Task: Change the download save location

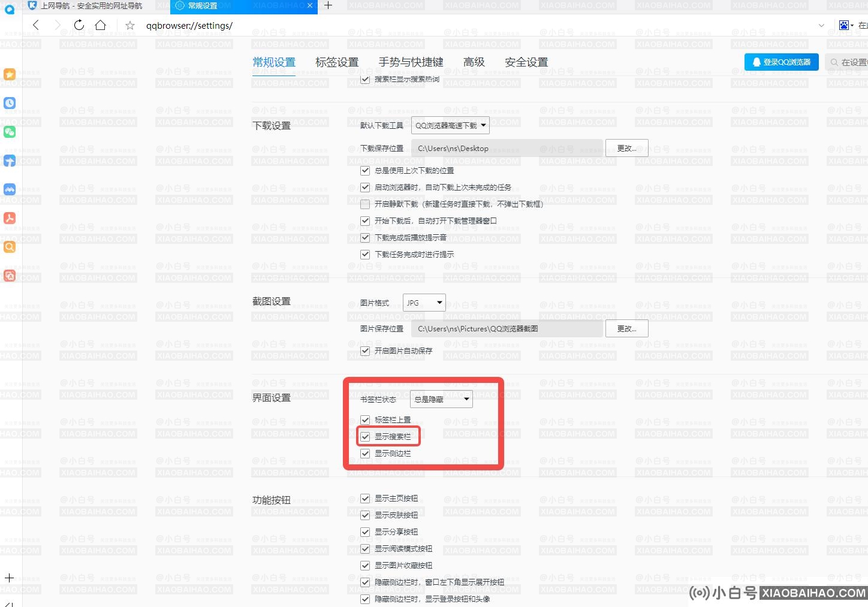Action: coord(626,148)
